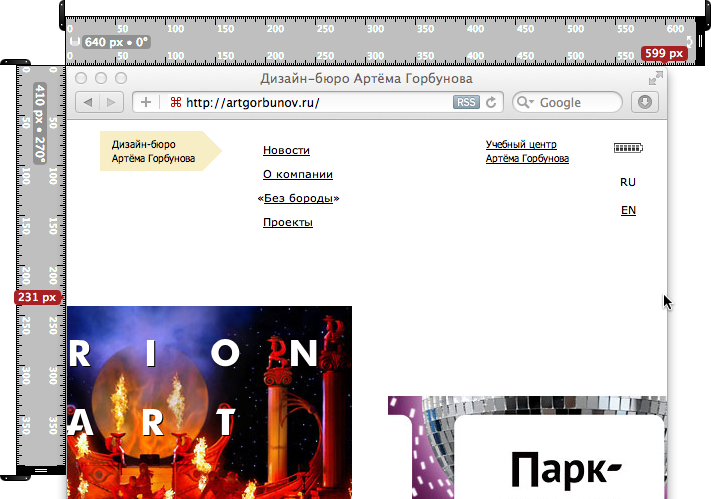
Task: Open the О компании link
Action: 297,175
